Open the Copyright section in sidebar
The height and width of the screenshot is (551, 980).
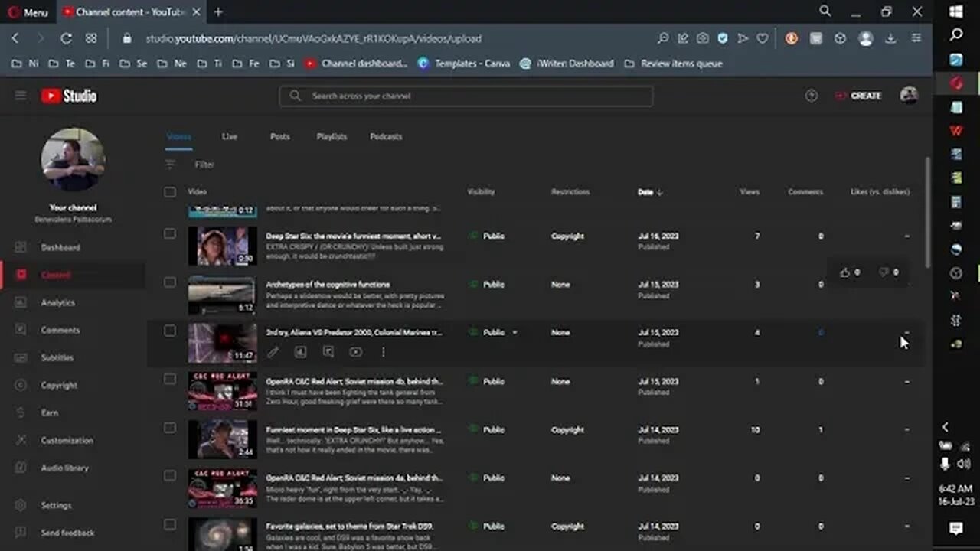59,385
